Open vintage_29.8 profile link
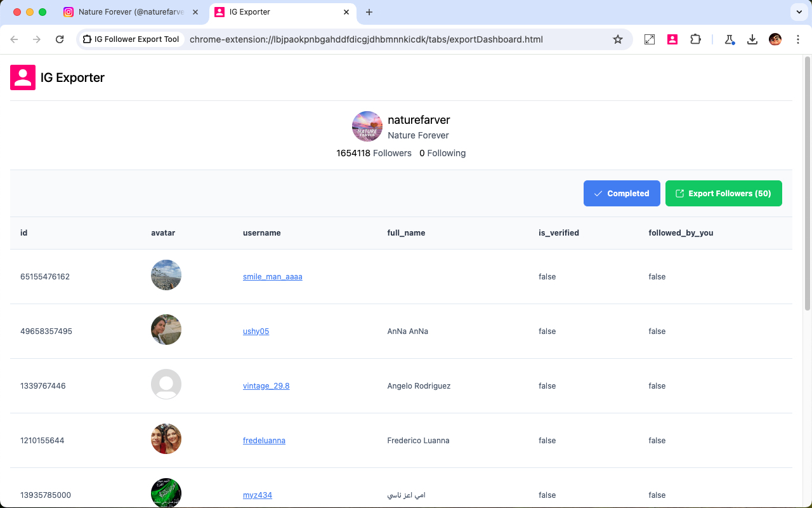 266,386
